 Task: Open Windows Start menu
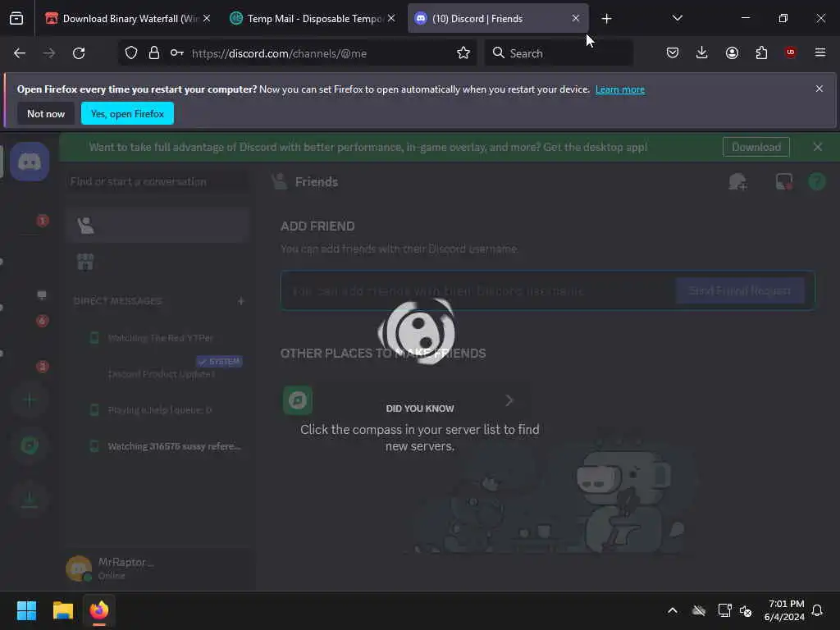[27, 610]
